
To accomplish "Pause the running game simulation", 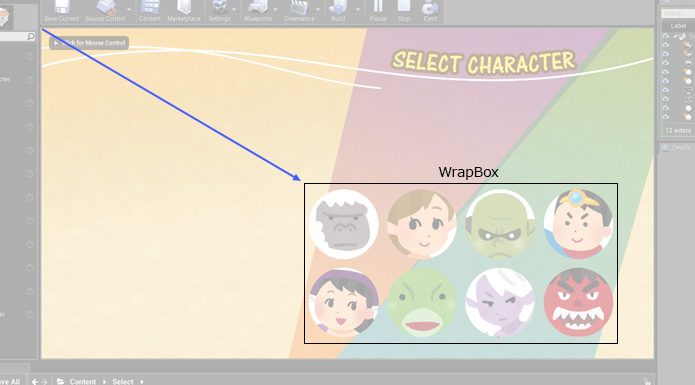I will (378, 11).
